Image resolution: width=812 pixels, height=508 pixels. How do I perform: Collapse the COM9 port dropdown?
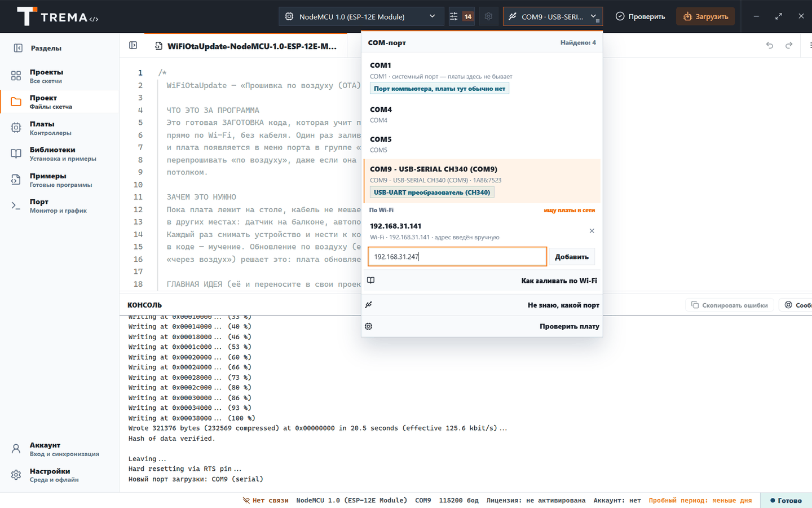click(x=553, y=16)
